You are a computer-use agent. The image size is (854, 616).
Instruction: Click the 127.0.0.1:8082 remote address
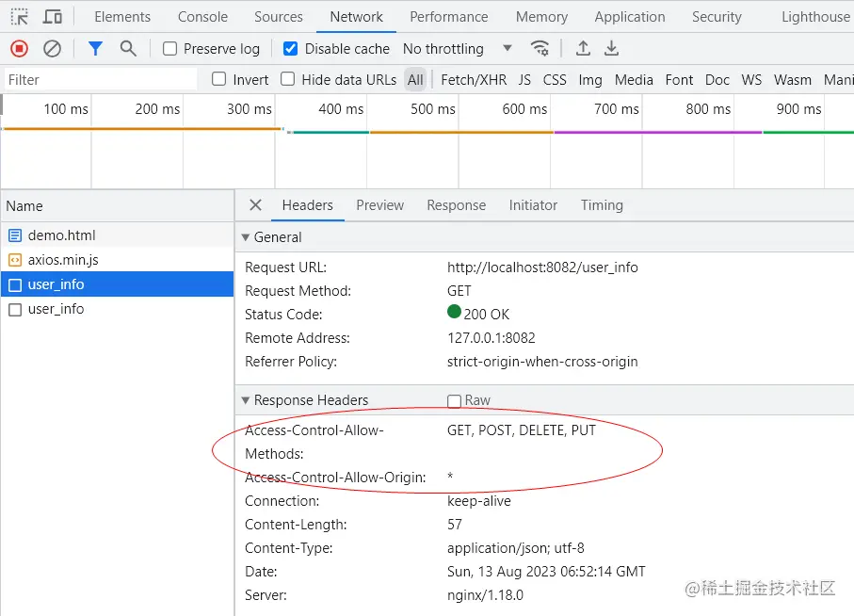tap(491, 338)
